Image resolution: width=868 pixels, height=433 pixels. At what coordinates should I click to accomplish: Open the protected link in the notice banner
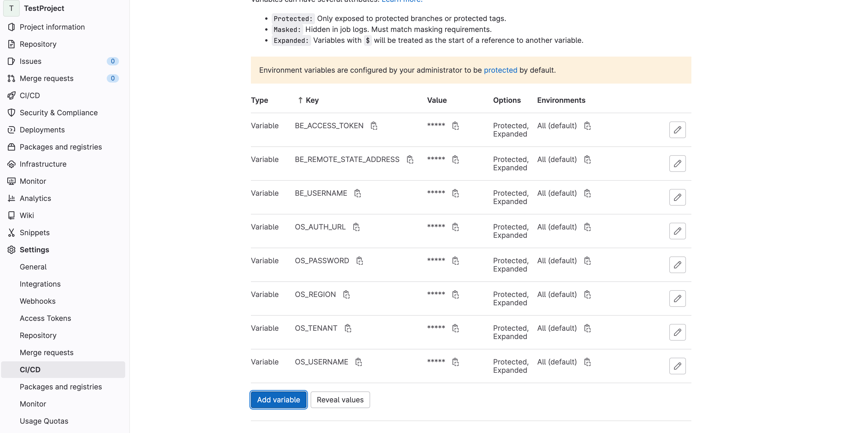[500, 70]
